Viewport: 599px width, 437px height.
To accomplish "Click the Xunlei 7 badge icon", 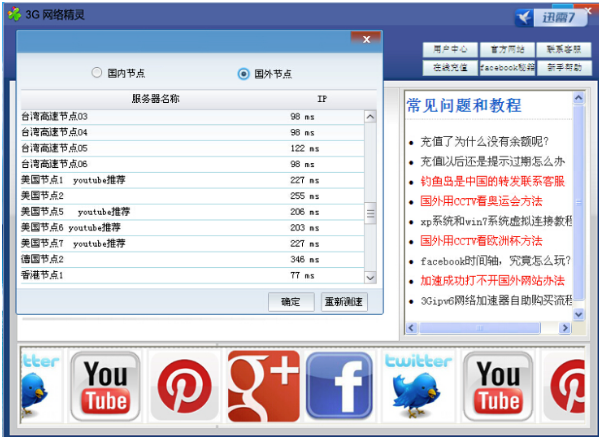I will pyautogui.click(x=551, y=18).
